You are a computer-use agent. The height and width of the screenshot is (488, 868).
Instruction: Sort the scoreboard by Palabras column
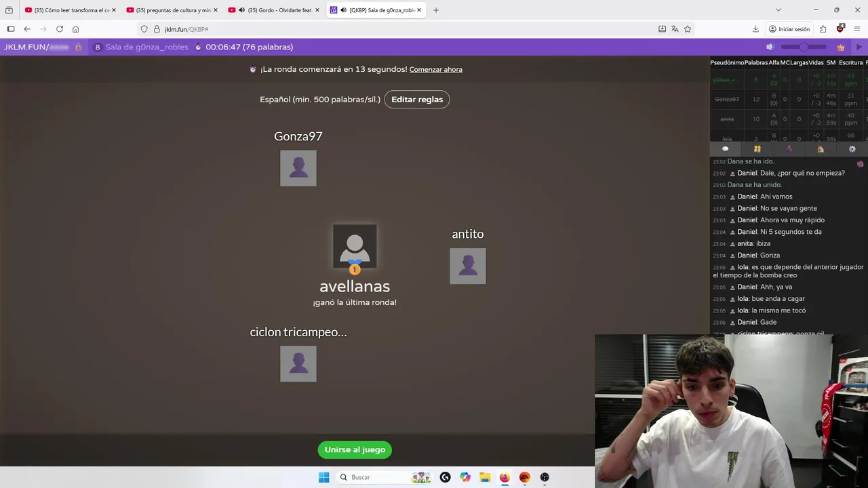pyautogui.click(x=756, y=62)
